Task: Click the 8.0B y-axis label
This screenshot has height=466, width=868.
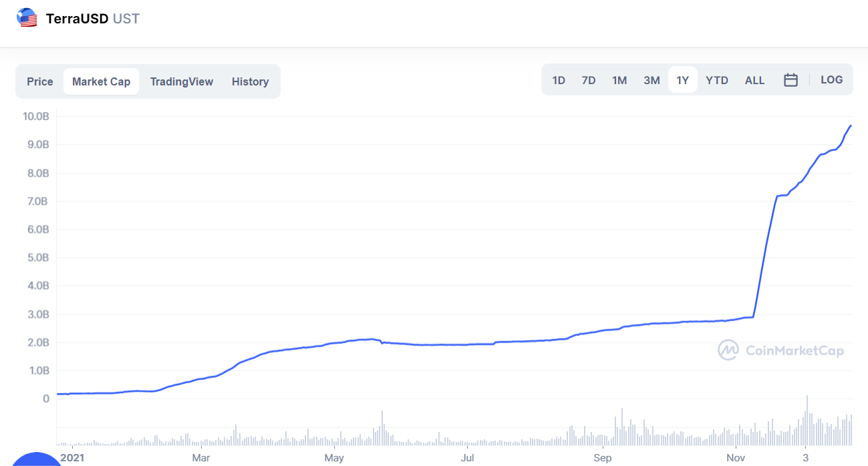Action: click(x=37, y=173)
